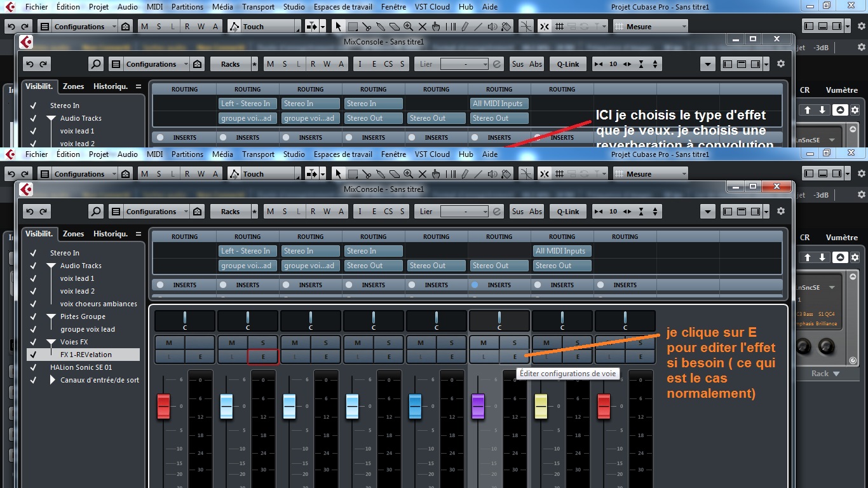Open the gear settings in the upper MixConsole toolbar
Viewport: 868px width, 488px height.
[x=781, y=64]
